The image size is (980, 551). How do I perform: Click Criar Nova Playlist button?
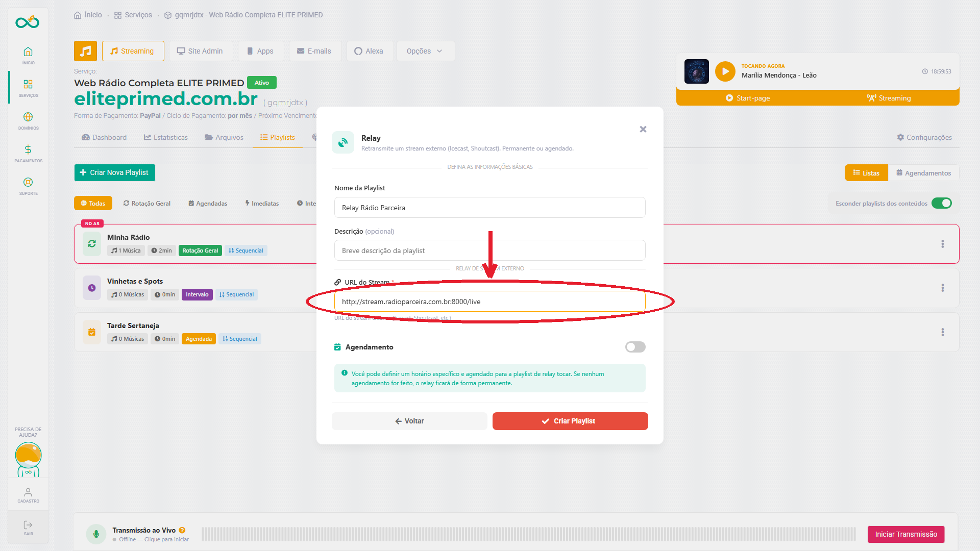click(115, 172)
